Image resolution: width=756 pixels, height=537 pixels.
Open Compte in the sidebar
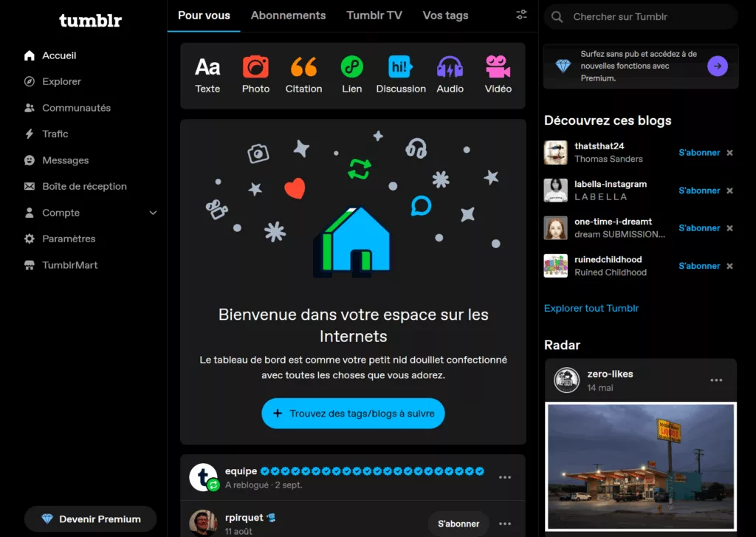pyautogui.click(x=61, y=213)
